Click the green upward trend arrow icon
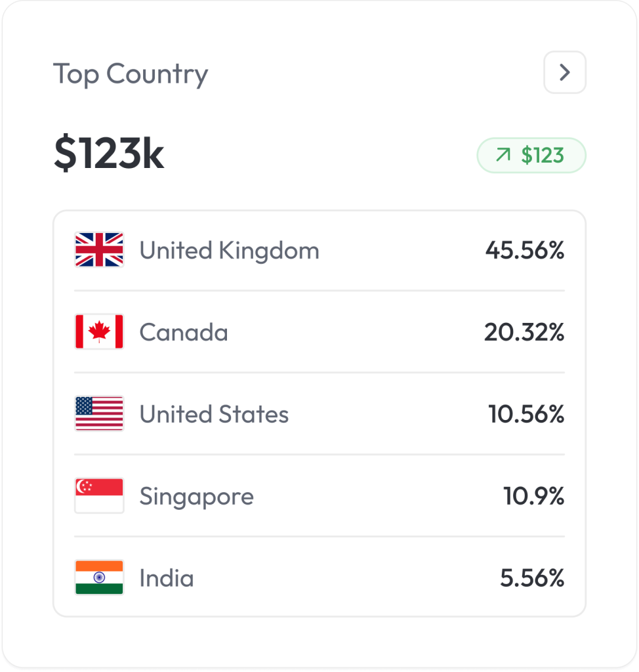The image size is (639, 672). tap(503, 156)
